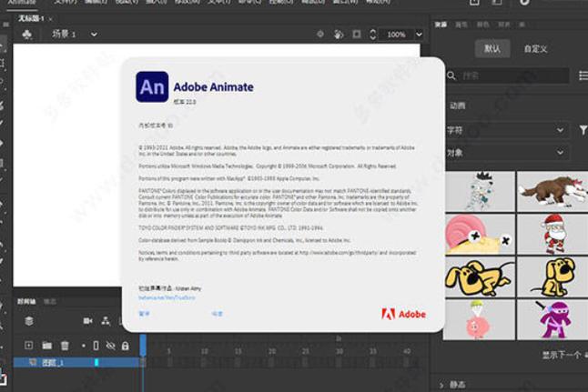Select the 默认 assets button
Viewport: 588px width, 392px height.
click(x=492, y=48)
